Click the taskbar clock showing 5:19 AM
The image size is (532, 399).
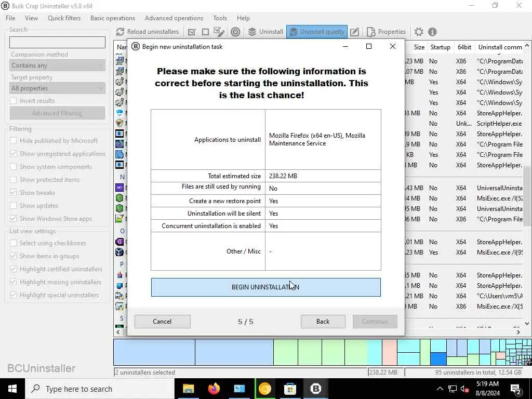487,389
